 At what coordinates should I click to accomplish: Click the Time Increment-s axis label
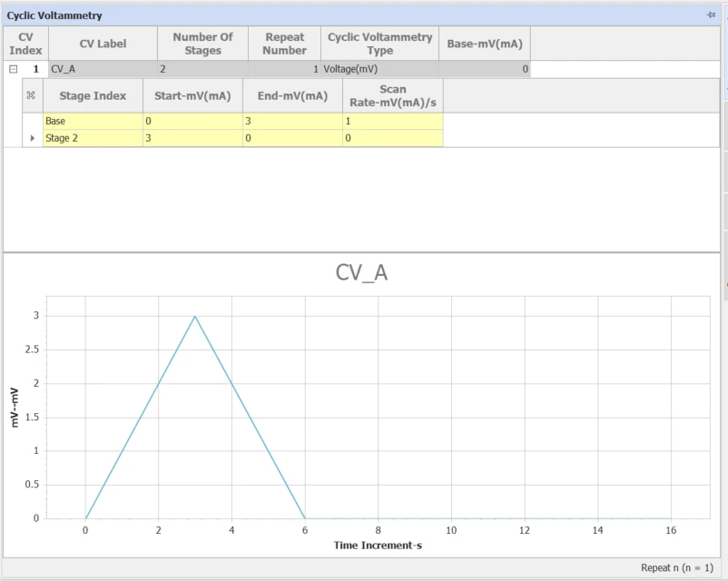click(378, 546)
